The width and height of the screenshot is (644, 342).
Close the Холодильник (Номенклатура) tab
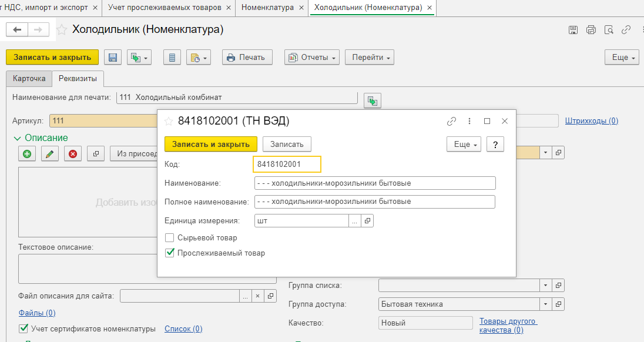tap(429, 8)
